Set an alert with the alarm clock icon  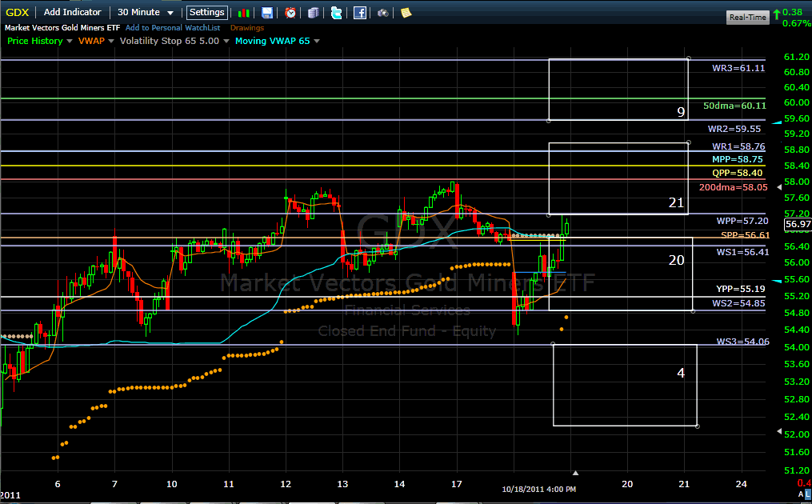[290, 13]
